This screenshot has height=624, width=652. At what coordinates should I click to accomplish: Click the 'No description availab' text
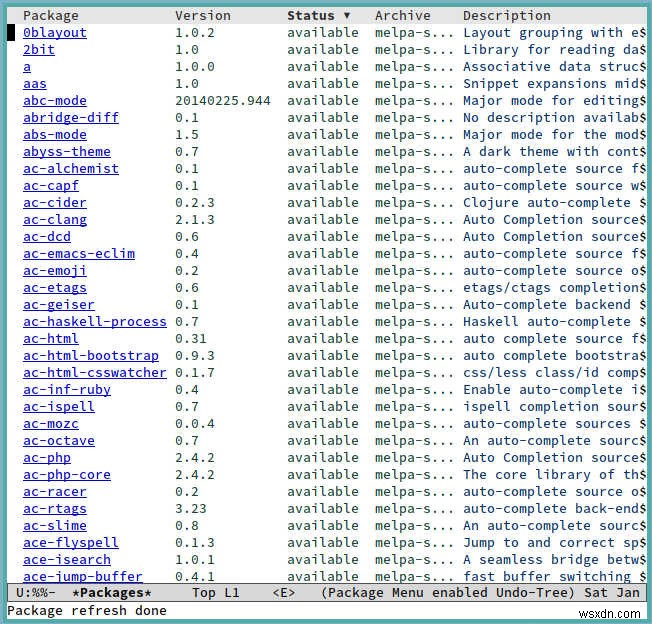pos(553,118)
